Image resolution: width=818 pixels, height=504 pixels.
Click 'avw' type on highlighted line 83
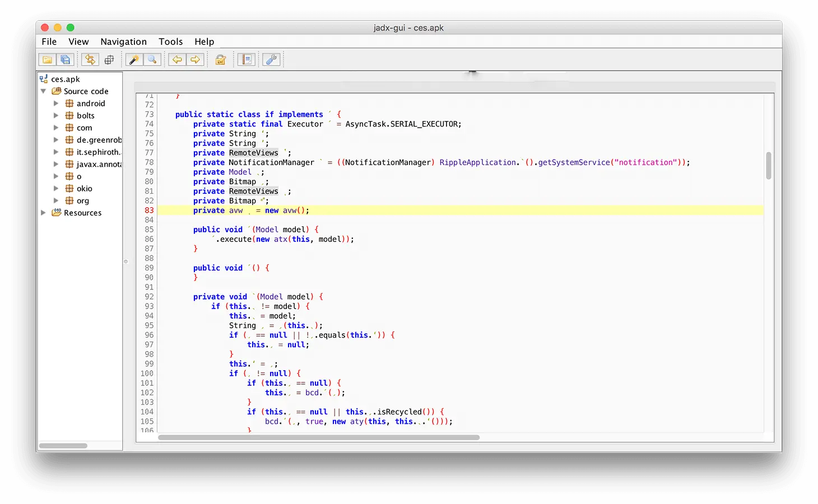tap(236, 211)
